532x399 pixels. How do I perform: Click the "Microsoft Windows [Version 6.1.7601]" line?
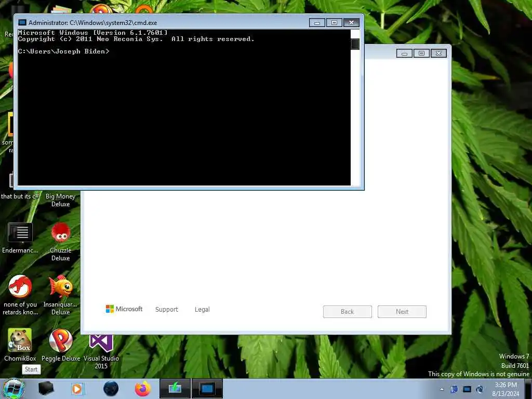92,33
